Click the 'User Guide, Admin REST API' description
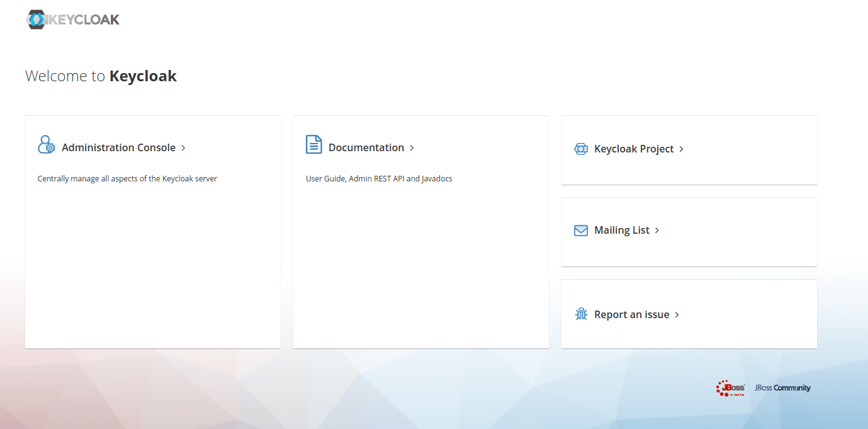Viewport: 868px width, 429px height. [379, 179]
